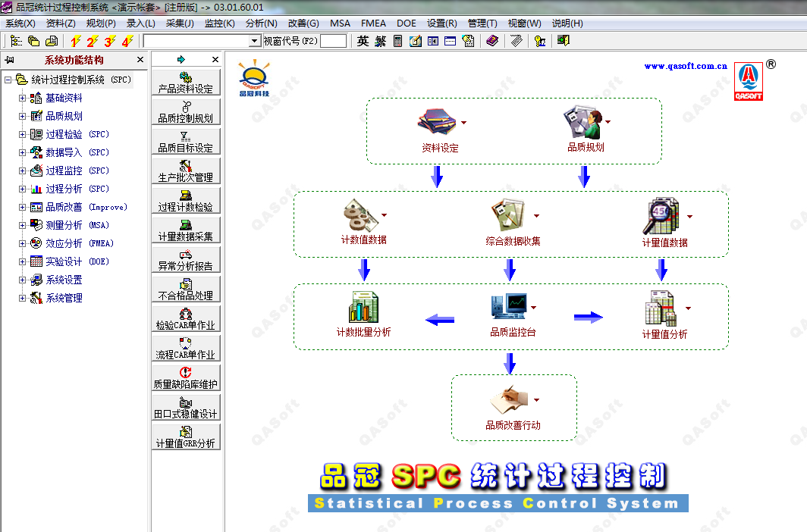Open 资料设定 books icon in flowchart
This screenshot has height=532, width=807.
coord(436,121)
